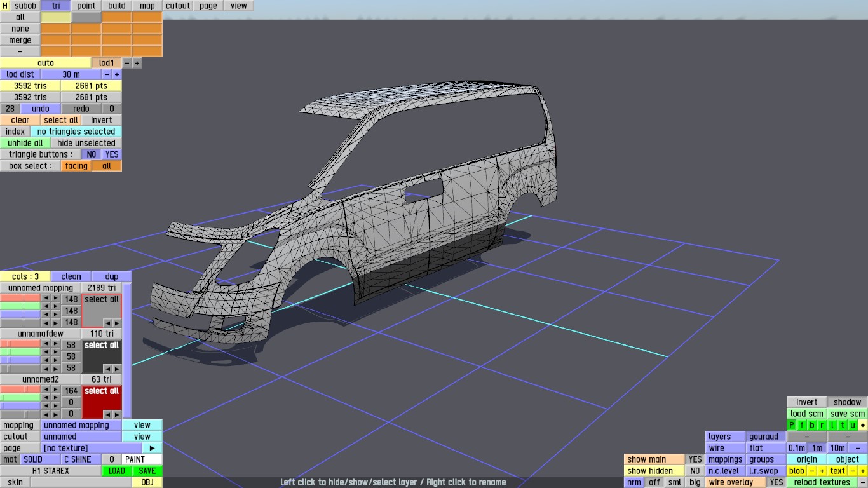Switch to the tri tab

click(x=56, y=6)
